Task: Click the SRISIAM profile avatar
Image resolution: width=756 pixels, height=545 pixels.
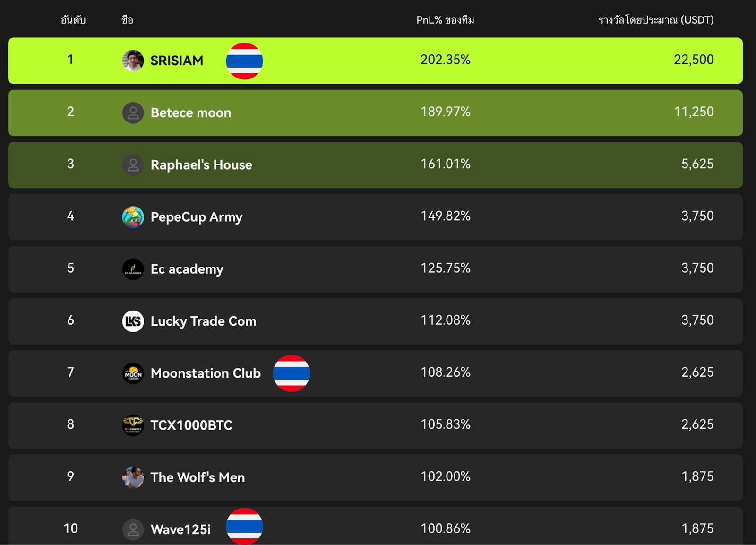Action: [x=133, y=61]
